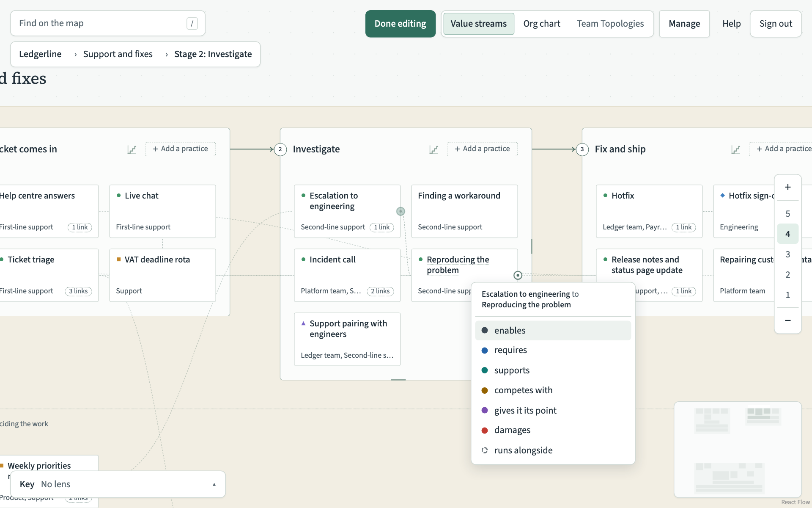Click the chart icon beside Ticket comes in
812x508 pixels.
132,149
